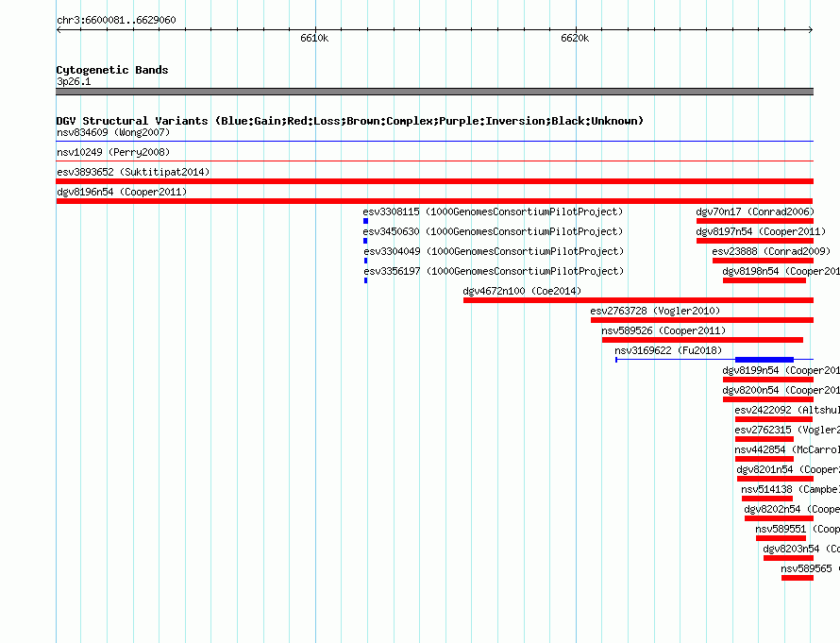
Task: Open esv3893652 (Suktitipat2014) variant label
Action: tap(133, 172)
